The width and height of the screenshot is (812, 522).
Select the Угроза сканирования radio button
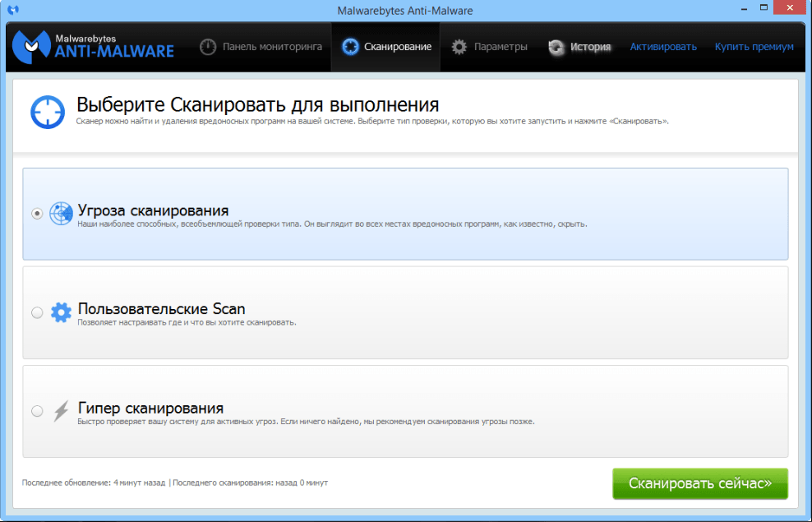coord(37,214)
